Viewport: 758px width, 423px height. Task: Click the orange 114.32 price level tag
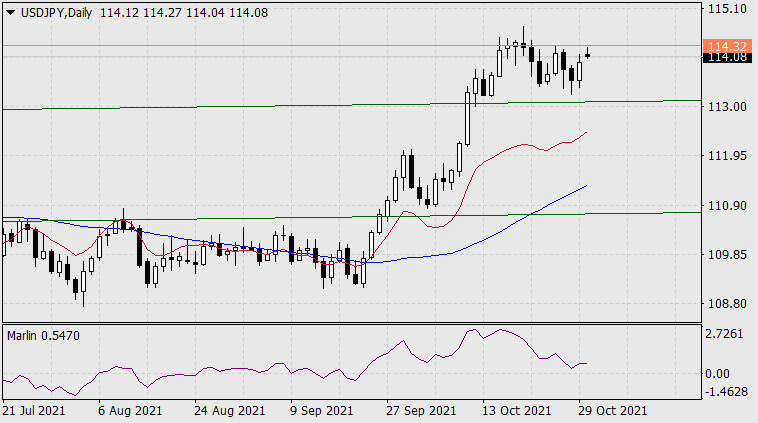[727, 46]
